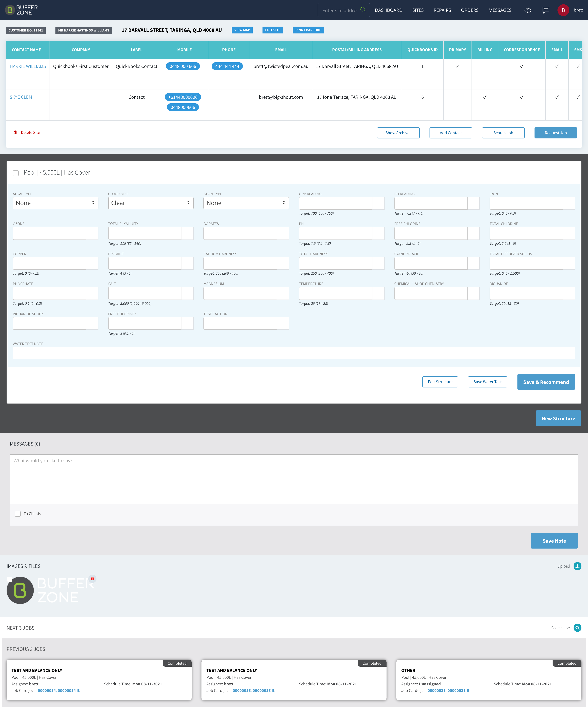Click the New Structure button
Screen dimensions: 588x707
coord(558,418)
